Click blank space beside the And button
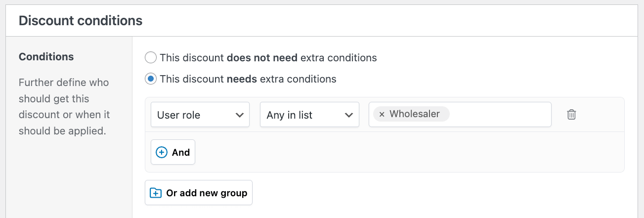The image size is (644, 218). pyautogui.click(x=395, y=152)
